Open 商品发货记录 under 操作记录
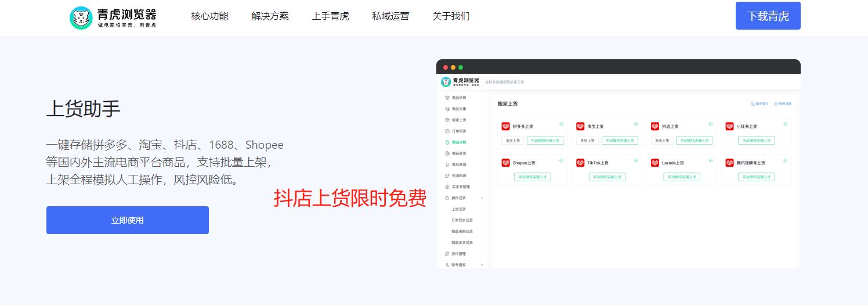The image size is (868, 305). (x=462, y=243)
